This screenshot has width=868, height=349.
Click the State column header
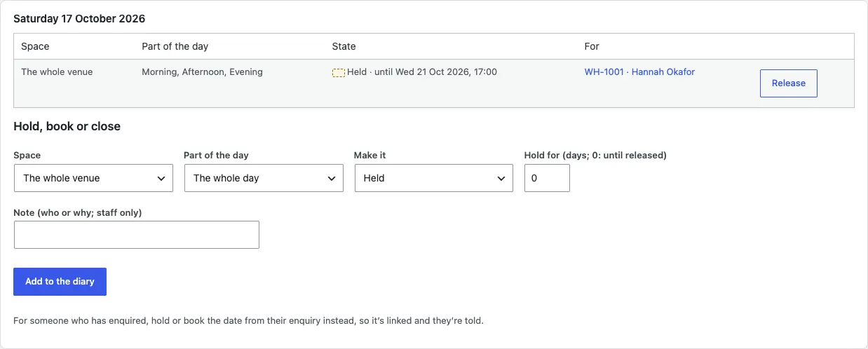coord(344,46)
